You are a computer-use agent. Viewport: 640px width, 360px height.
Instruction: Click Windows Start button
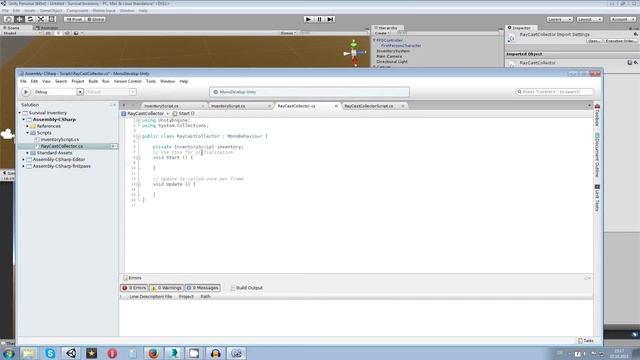[8, 353]
